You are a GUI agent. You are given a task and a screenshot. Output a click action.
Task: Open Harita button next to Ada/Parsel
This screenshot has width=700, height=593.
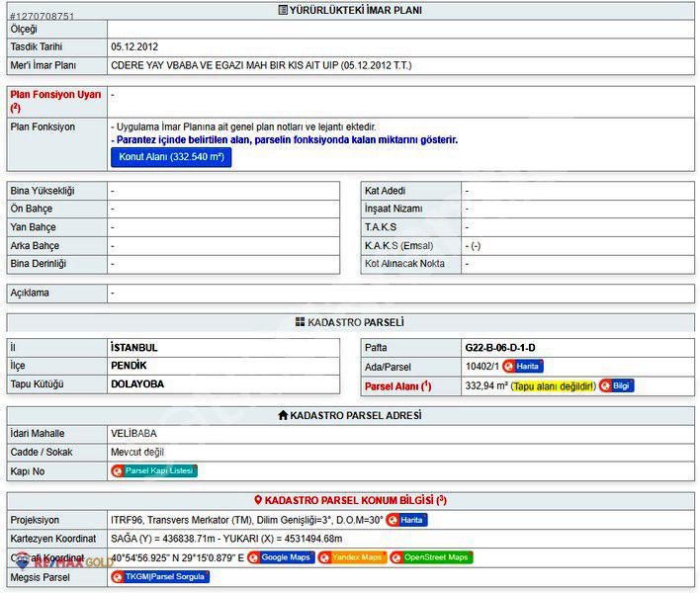pos(522,367)
